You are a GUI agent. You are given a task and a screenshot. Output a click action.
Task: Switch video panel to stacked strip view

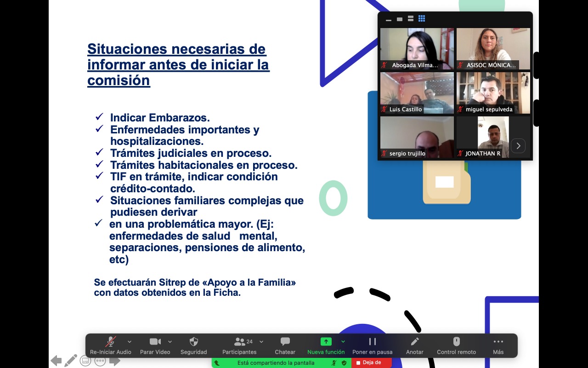click(411, 18)
